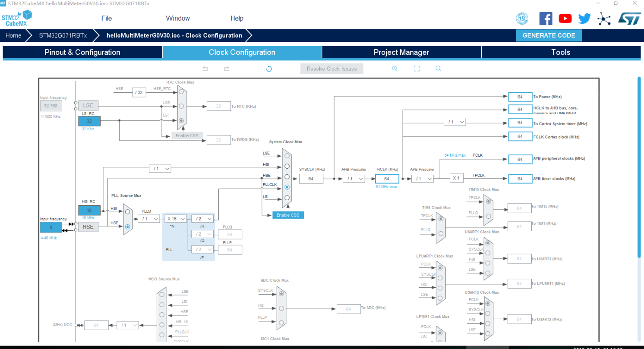The image size is (644, 349).
Task: Click the LSE oscillator block
Action: [x=88, y=105]
